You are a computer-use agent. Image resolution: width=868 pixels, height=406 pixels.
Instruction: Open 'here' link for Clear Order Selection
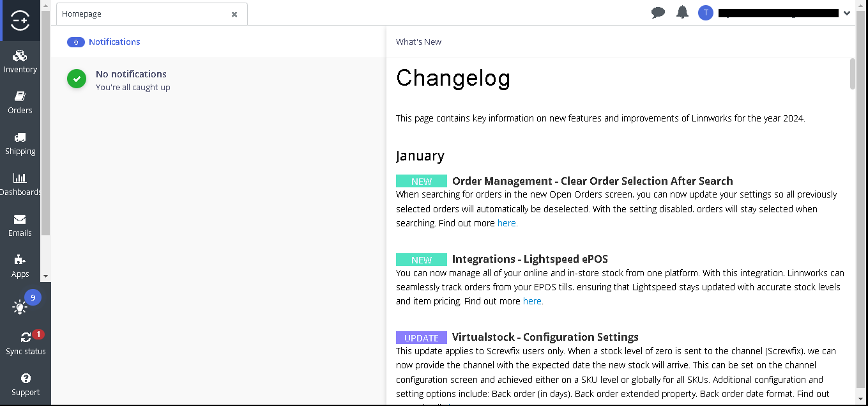click(x=506, y=223)
